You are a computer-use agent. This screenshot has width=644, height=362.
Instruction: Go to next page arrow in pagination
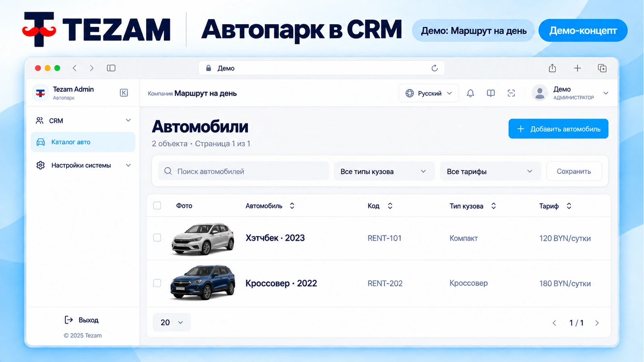pyautogui.click(x=597, y=323)
